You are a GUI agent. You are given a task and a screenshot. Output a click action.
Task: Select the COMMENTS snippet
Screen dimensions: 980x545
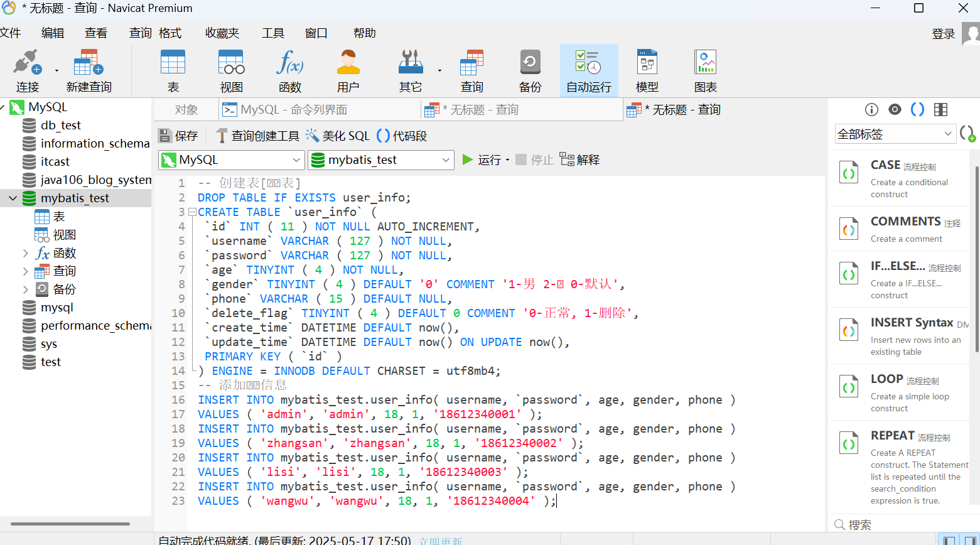[900, 229]
